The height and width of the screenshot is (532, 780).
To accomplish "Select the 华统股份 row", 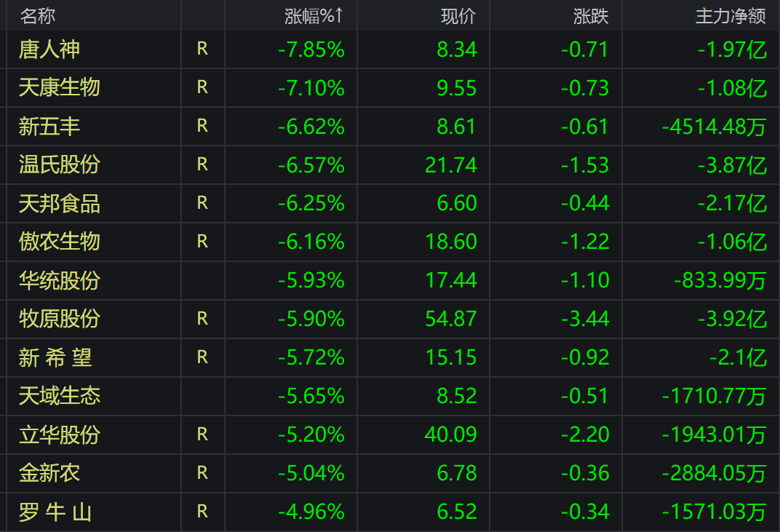I will [x=60, y=280].
